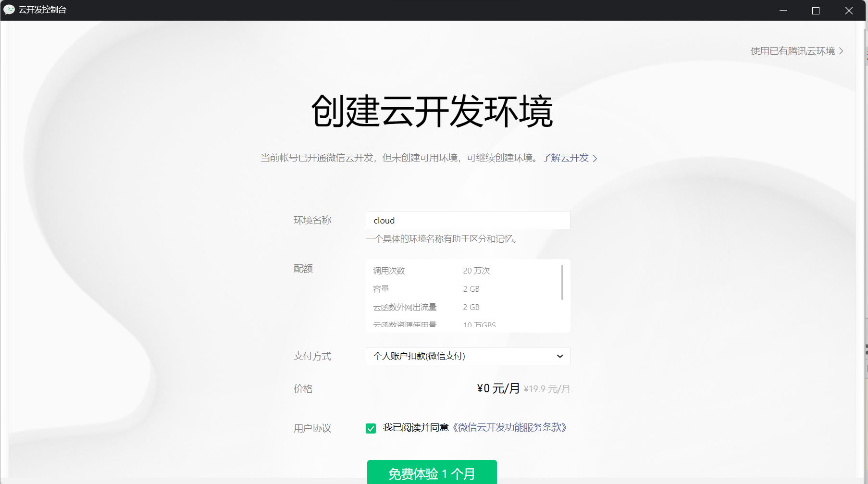Maximize the 云开发控制台 window

(816, 10)
